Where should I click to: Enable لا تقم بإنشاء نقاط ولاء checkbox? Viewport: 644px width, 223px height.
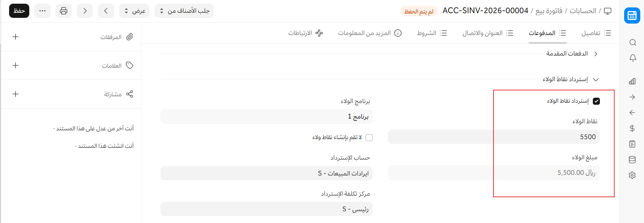point(369,137)
